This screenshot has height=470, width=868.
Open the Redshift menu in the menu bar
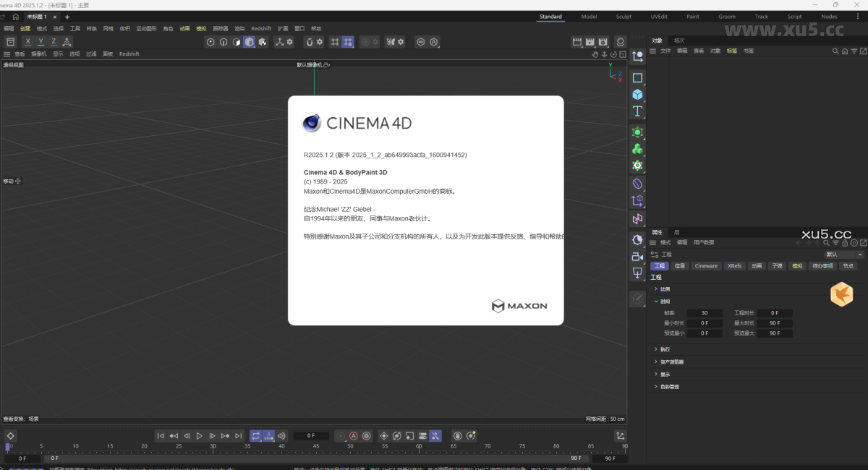261,28
